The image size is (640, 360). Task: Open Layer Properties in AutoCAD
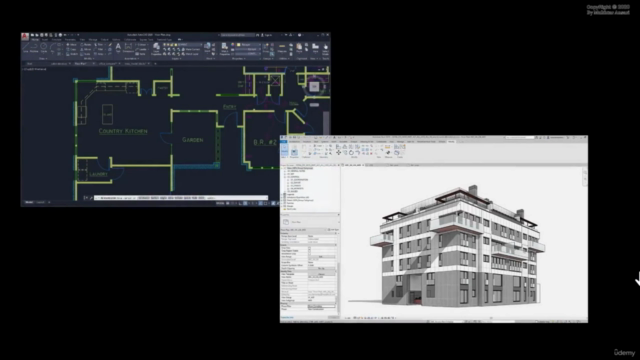(156, 49)
